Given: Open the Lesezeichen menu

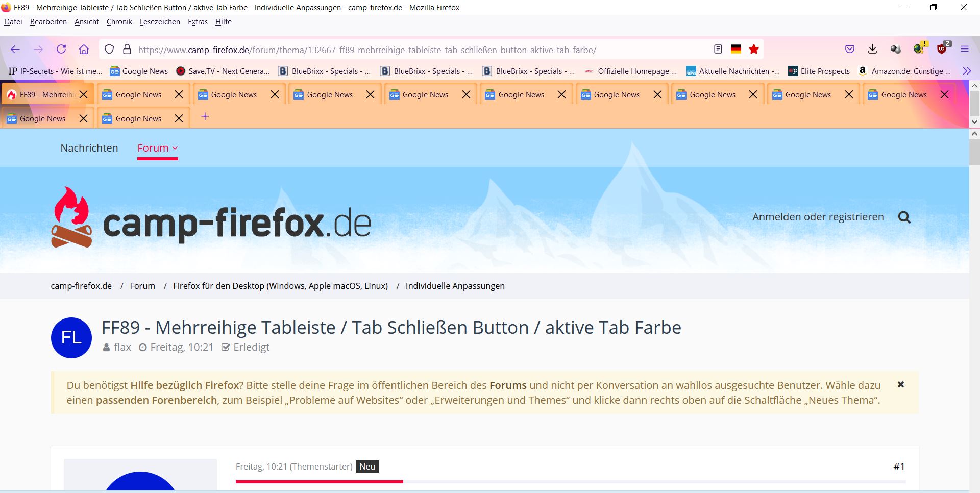Looking at the screenshot, I should 160,22.
